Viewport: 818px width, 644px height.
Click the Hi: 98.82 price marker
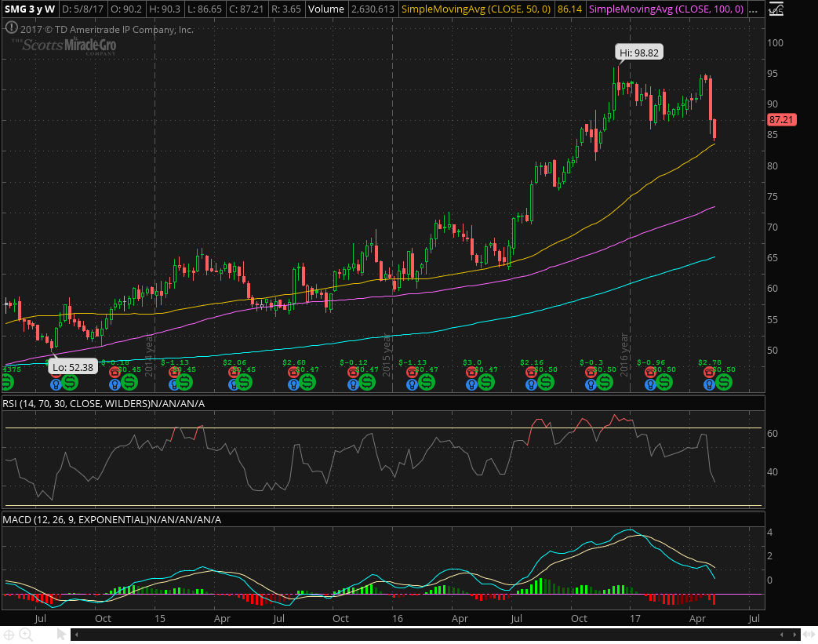[x=636, y=52]
